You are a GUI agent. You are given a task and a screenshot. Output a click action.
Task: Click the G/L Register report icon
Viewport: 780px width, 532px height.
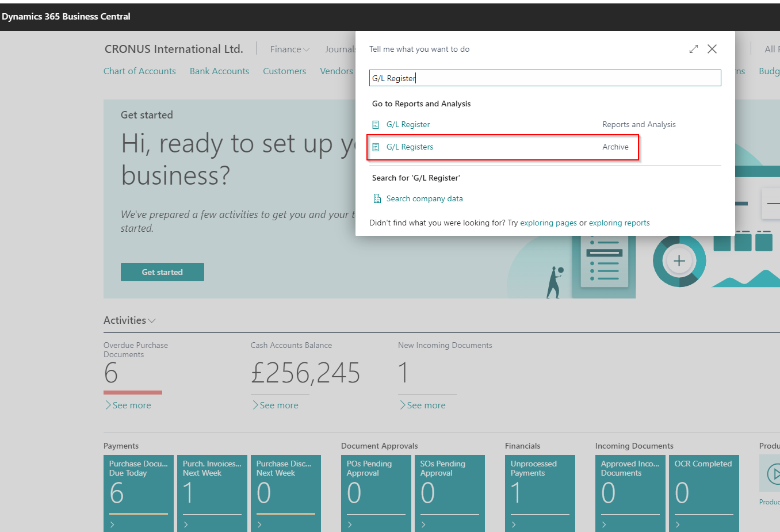click(x=376, y=124)
